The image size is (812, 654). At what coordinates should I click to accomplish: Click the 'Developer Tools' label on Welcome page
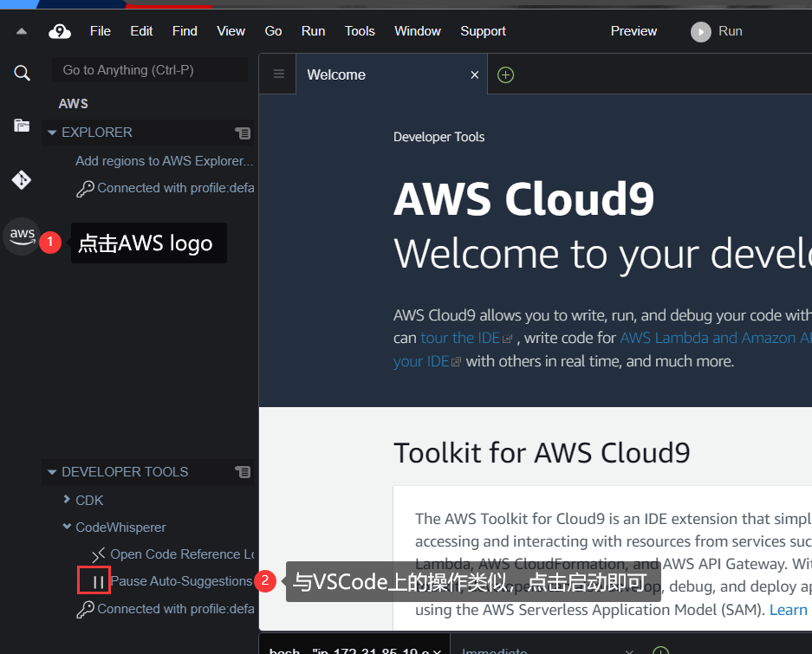(438, 137)
